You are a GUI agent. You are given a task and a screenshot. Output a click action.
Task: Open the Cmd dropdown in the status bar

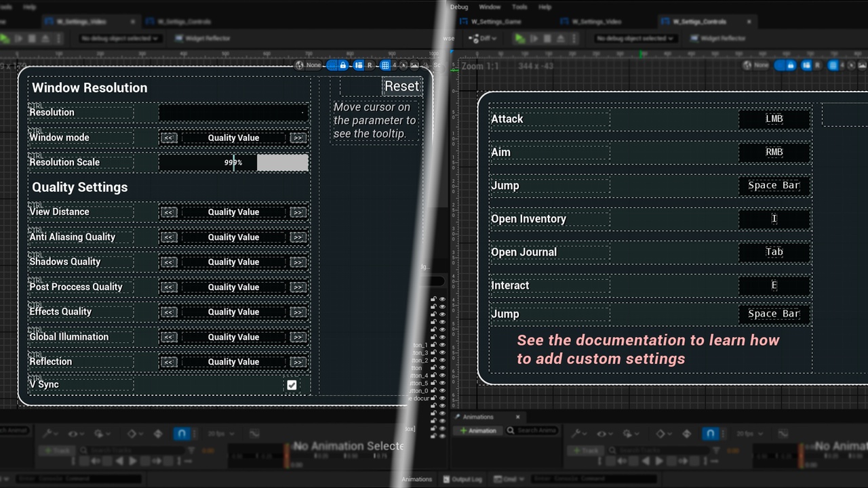coord(509,479)
